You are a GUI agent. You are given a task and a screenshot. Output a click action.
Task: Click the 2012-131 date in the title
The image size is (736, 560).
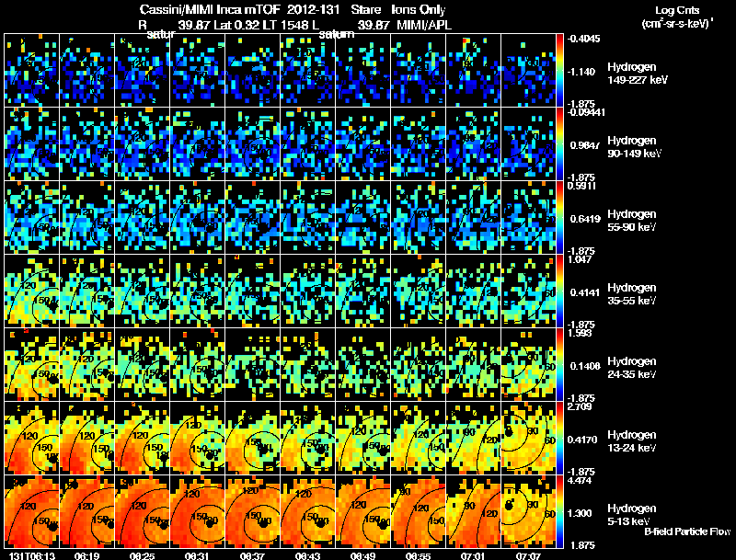(314, 10)
